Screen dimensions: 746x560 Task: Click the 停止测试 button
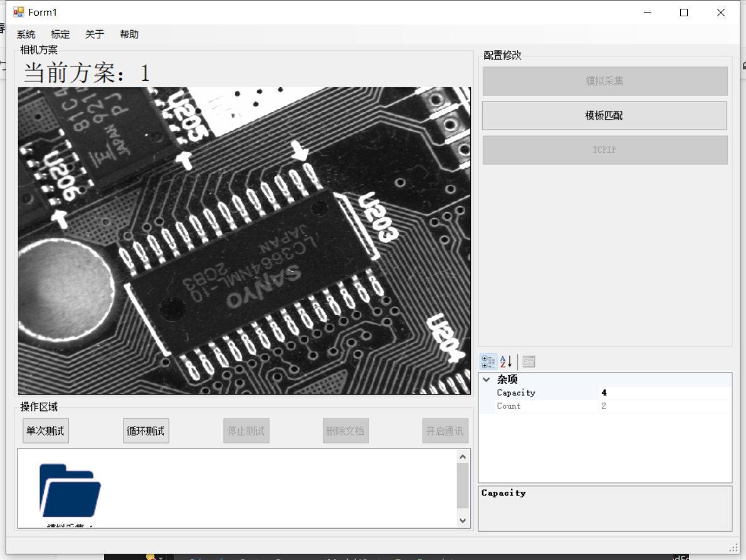point(246,431)
